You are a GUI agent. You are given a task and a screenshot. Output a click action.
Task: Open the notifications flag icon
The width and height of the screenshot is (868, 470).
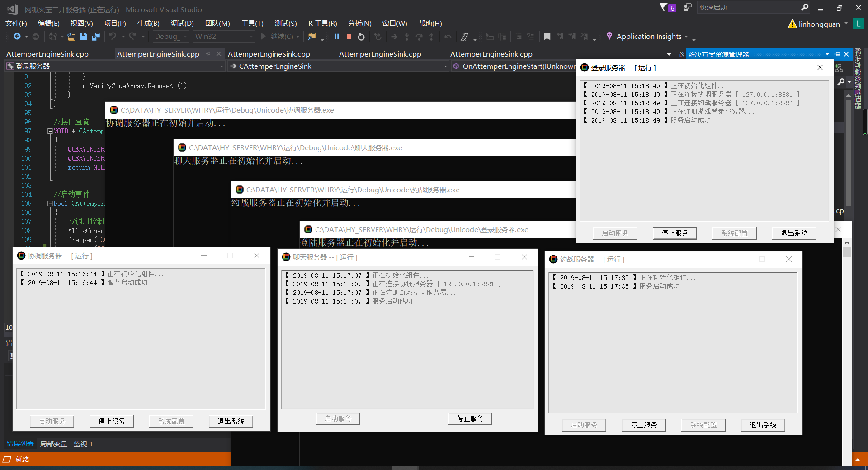click(664, 8)
